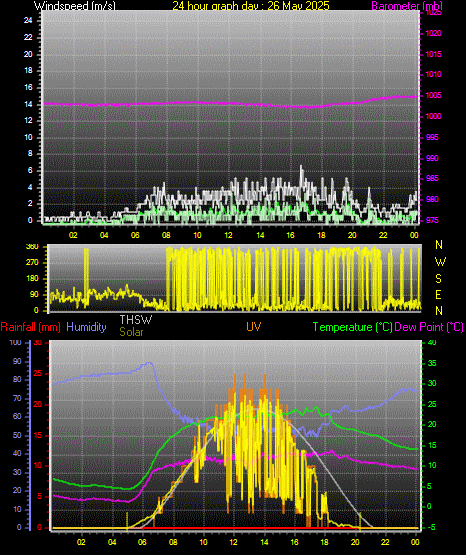This screenshot has height=555, width=466.
Task: Click the 22 hour label under bottom chart
Action: 385,542
